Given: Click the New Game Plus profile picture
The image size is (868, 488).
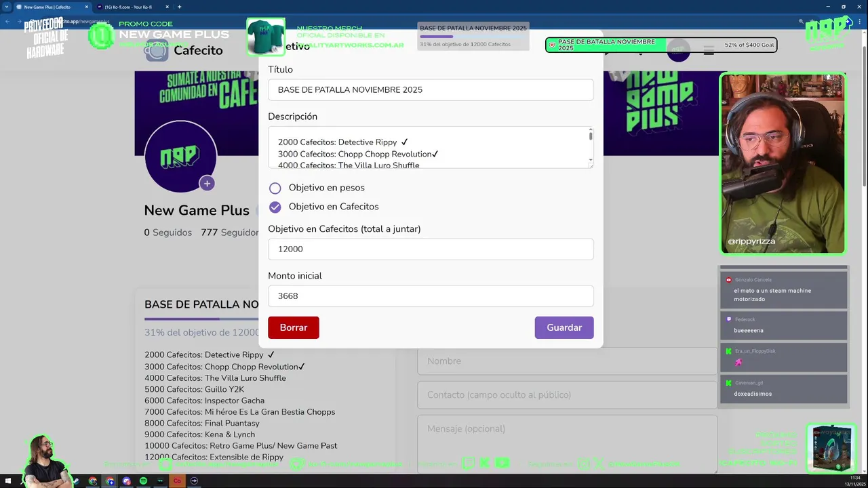Looking at the screenshot, I should [180, 157].
